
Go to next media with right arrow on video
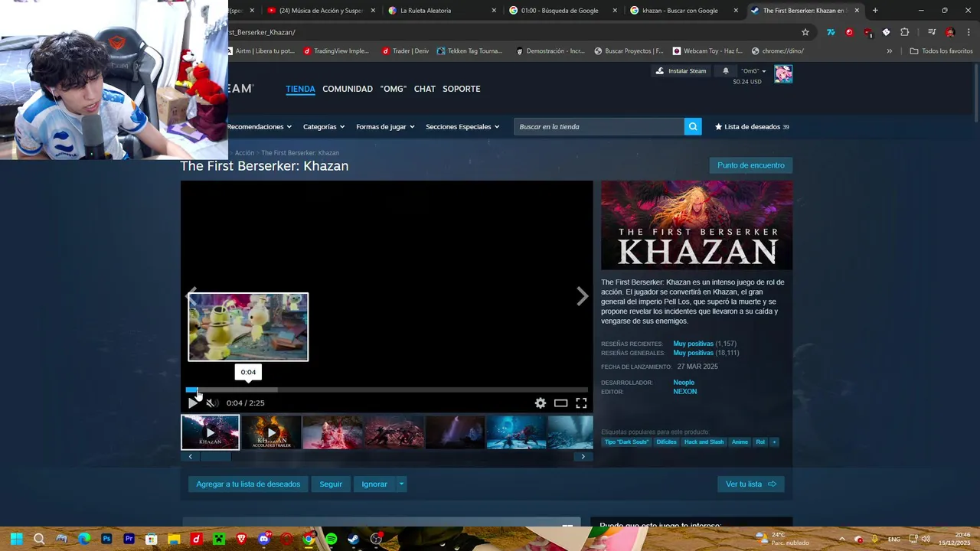[582, 297]
